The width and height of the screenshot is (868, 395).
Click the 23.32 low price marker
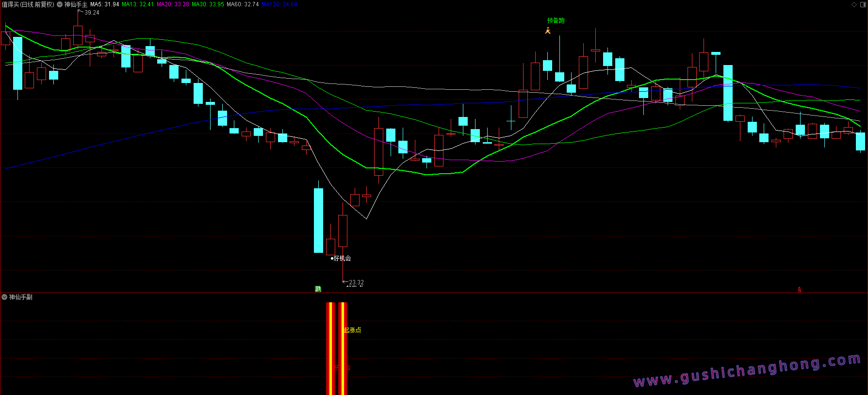tap(356, 282)
